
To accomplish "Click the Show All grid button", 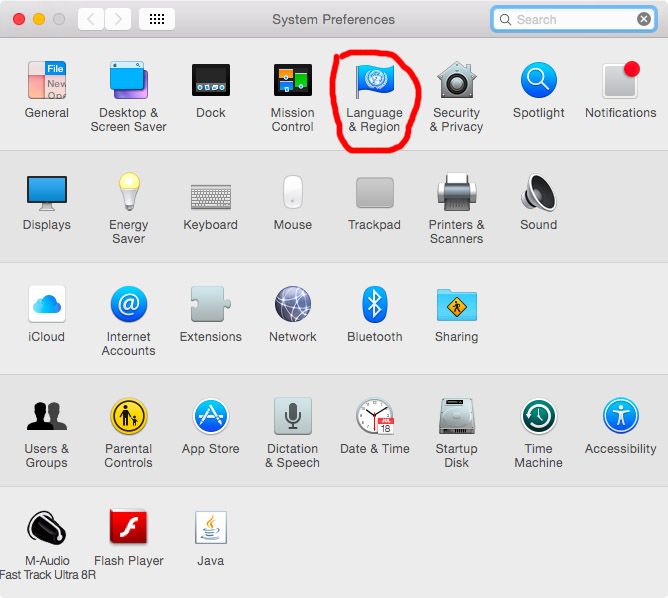I will coord(157,19).
